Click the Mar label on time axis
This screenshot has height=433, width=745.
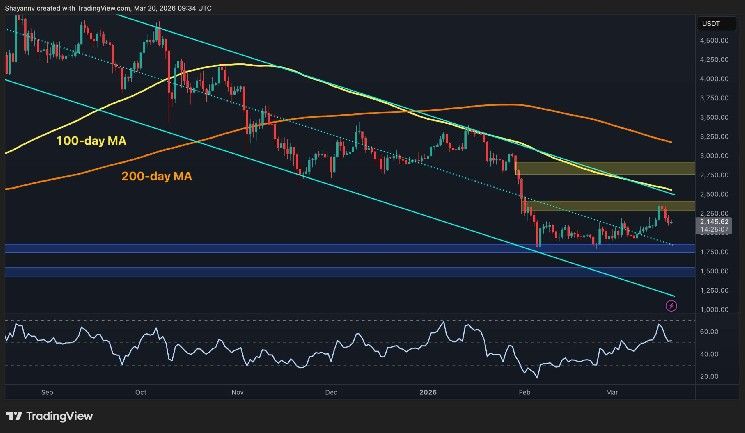click(612, 393)
